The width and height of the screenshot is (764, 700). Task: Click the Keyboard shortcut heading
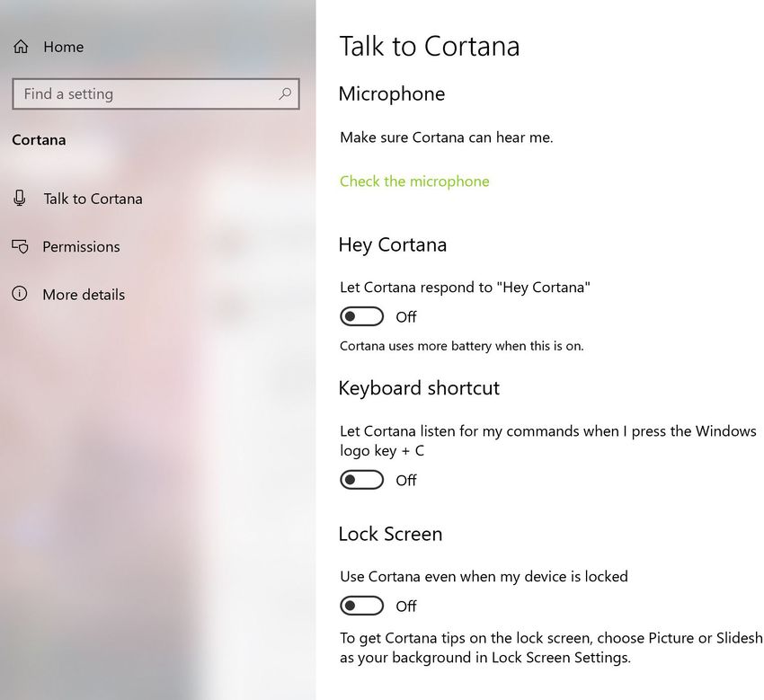[419, 388]
